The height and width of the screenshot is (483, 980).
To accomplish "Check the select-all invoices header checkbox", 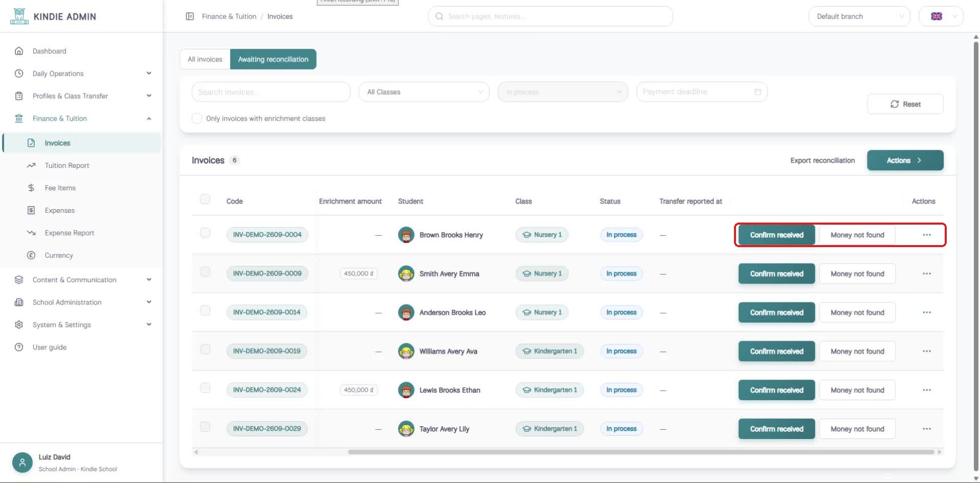I will click(x=205, y=199).
